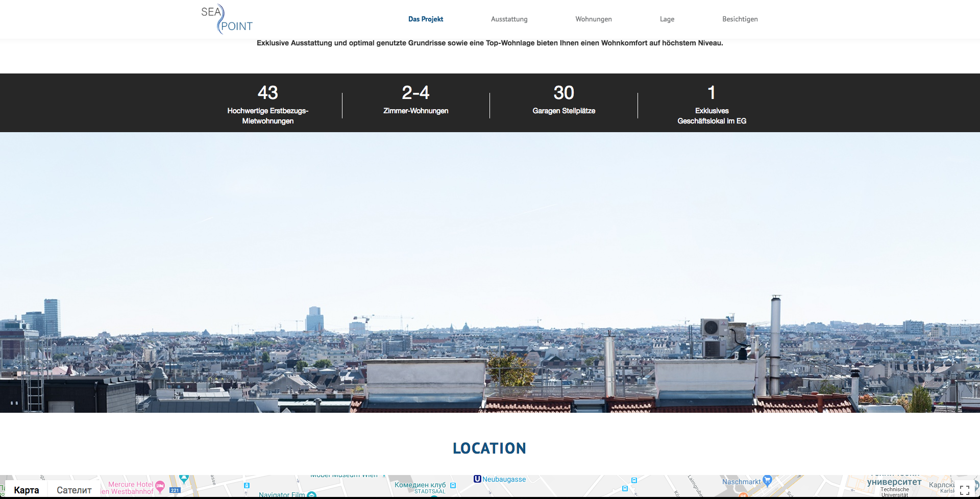This screenshot has width=980, height=499.
Task: Click the Technische Universität map label
Action: pos(895,492)
